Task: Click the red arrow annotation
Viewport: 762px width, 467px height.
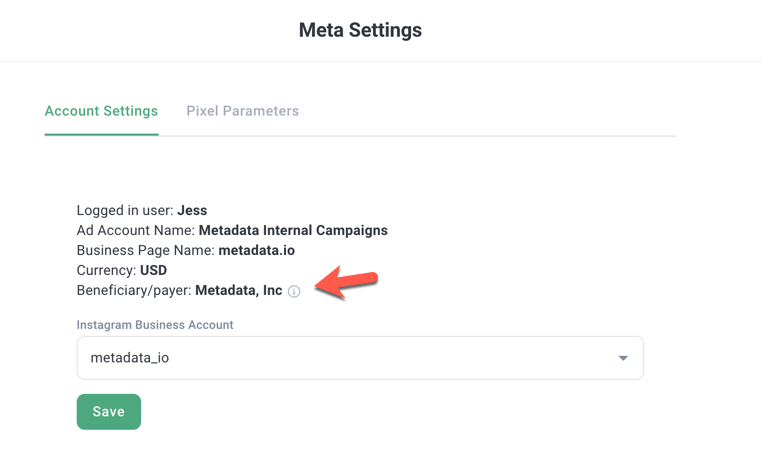Action: pos(346,282)
